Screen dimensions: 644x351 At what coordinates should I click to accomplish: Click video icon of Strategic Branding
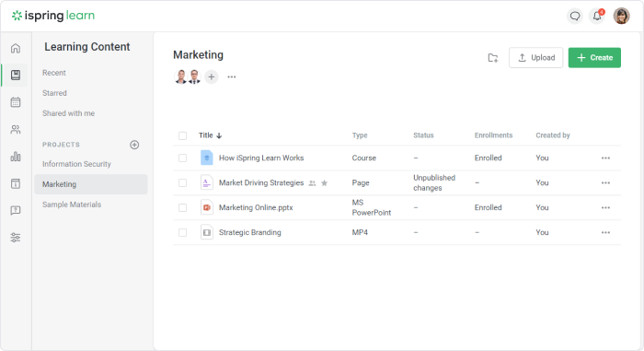[x=207, y=232]
